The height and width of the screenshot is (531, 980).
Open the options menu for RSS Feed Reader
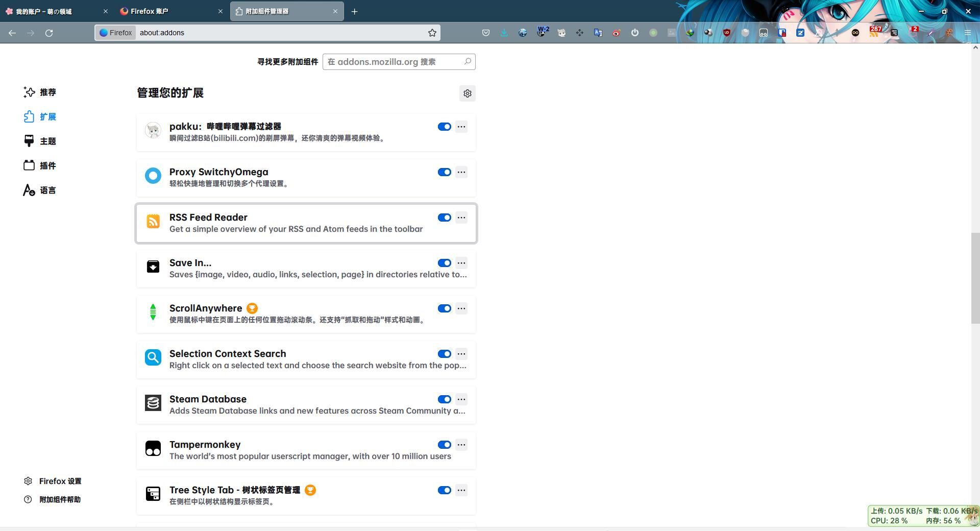461,218
